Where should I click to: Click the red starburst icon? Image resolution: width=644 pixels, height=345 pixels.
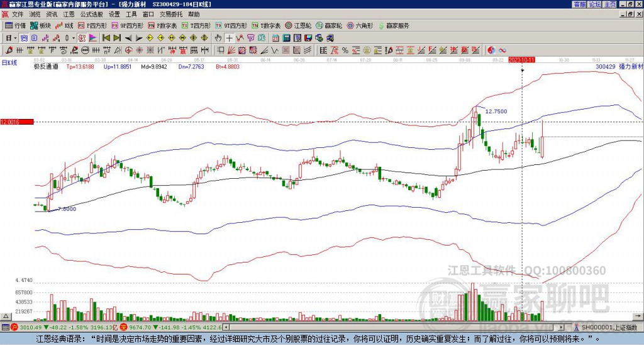pos(139,50)
